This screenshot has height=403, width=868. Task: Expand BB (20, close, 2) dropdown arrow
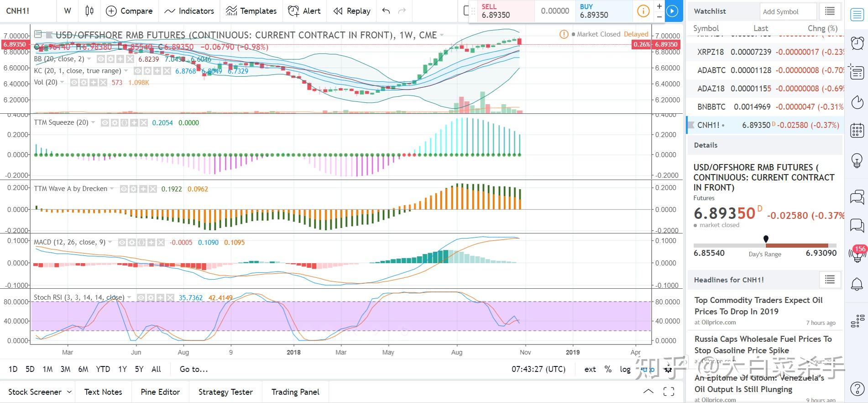click(x=89, y=59)
